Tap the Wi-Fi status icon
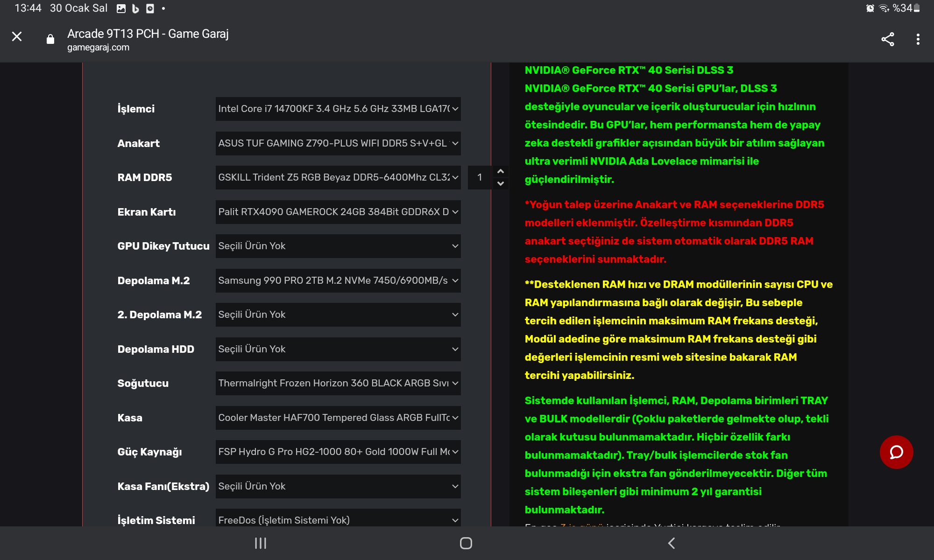 tap(884, 8)
